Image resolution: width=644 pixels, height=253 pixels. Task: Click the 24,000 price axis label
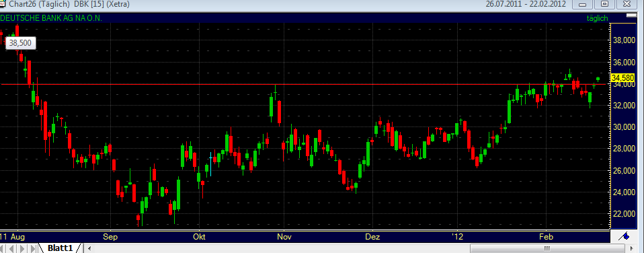(624, 192)
